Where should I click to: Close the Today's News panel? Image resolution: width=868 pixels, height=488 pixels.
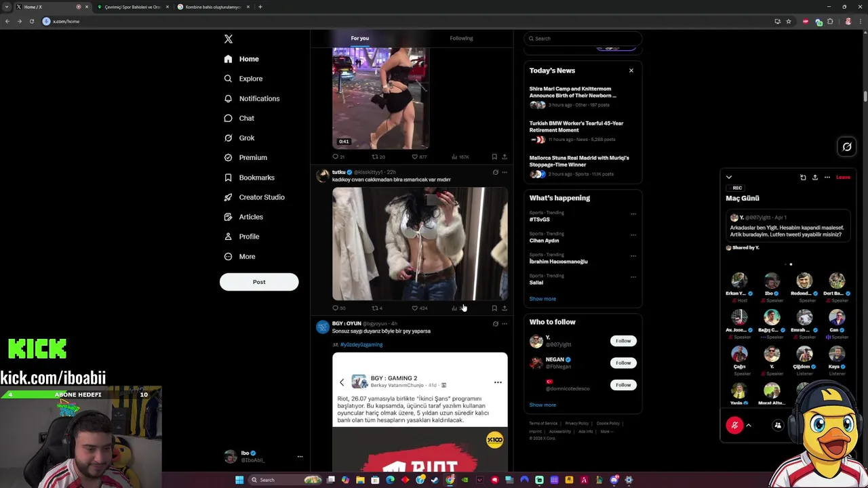click(x=631, y=70)
